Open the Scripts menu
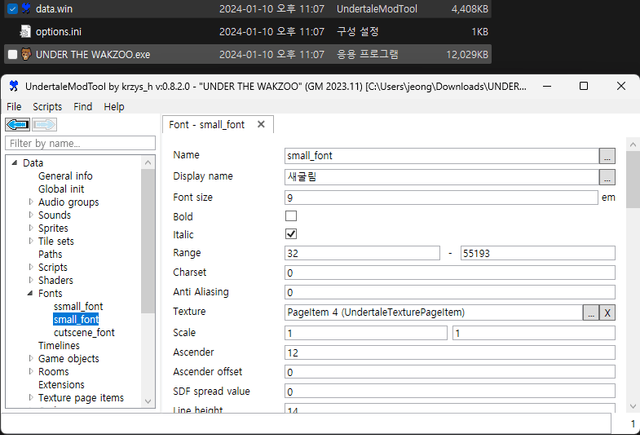640x435 pixels. click(x=47, y=106)
